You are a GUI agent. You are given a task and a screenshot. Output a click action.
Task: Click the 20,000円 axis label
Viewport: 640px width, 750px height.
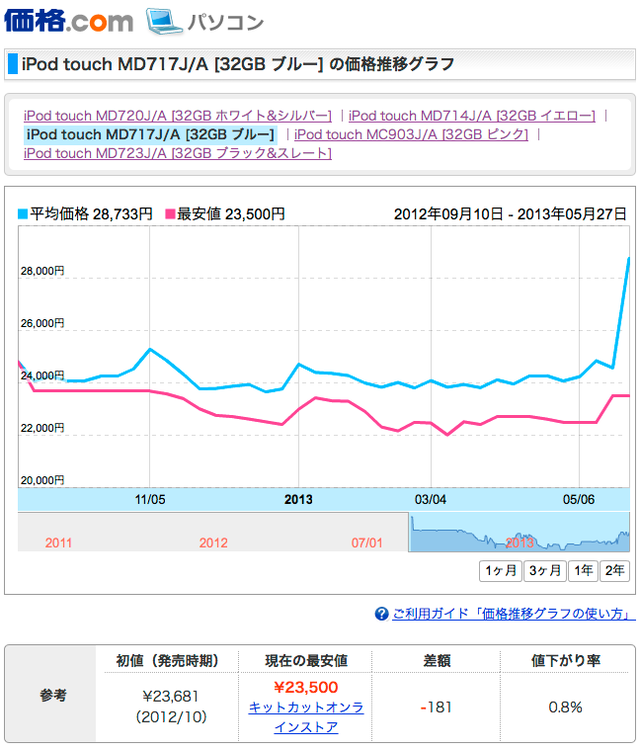(42, 480)
